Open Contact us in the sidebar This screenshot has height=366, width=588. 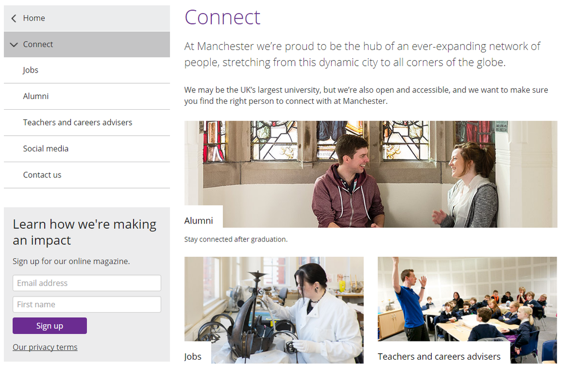click(42, 175)
